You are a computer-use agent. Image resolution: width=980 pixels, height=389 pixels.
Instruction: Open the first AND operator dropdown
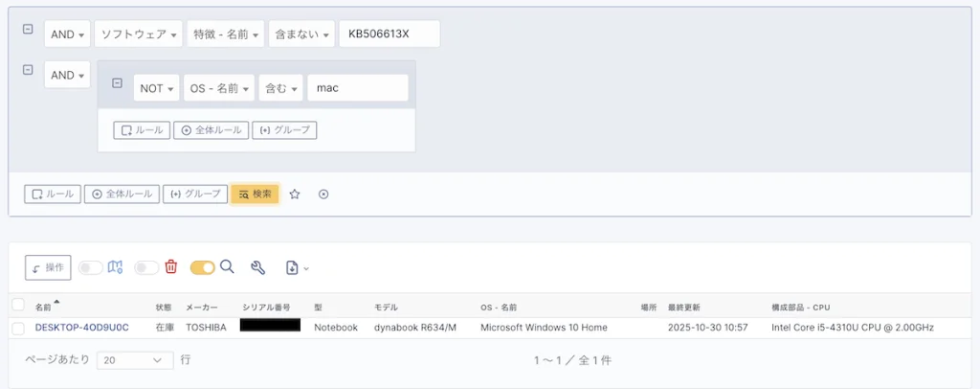tap(68, 34)
